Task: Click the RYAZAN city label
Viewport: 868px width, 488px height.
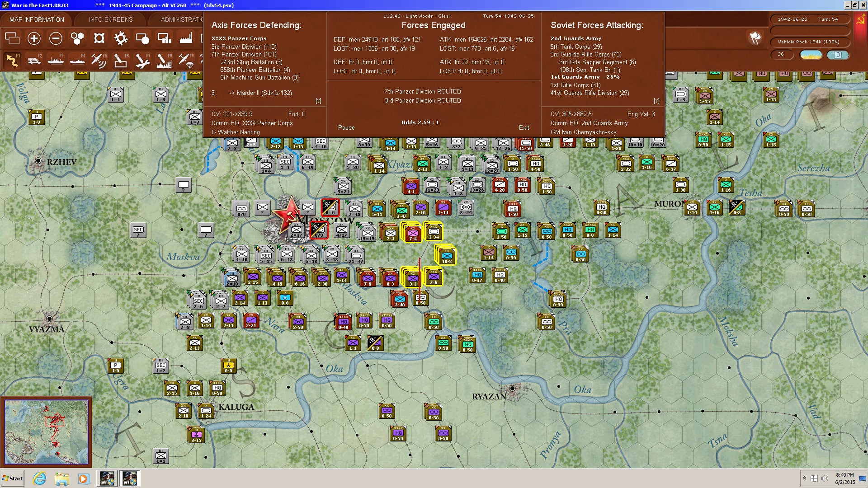Action: pos(489,397)
